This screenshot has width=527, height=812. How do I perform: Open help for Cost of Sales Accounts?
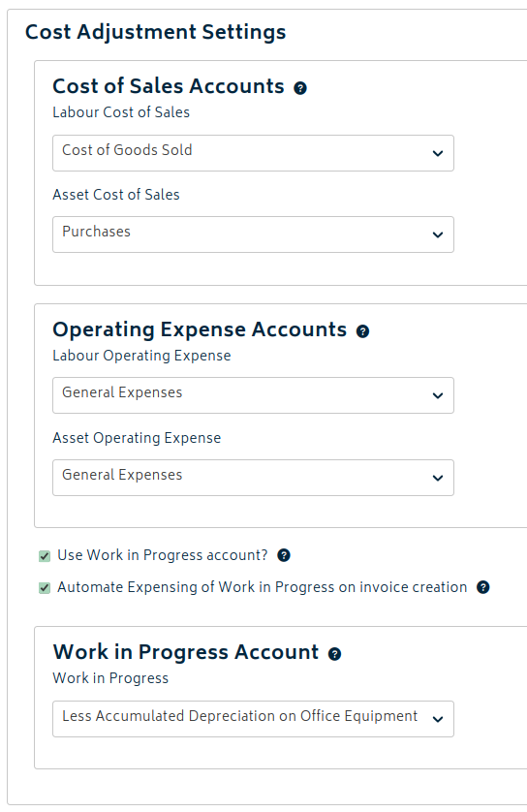(300, 88)
